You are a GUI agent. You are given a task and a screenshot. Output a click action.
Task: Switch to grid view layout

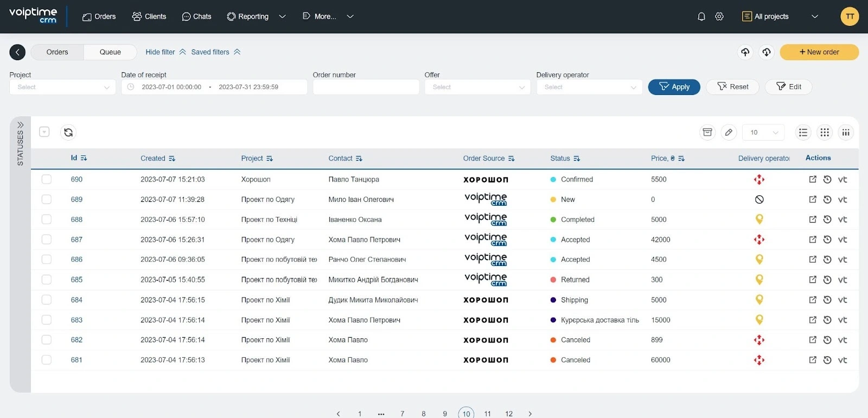[825, 132]
